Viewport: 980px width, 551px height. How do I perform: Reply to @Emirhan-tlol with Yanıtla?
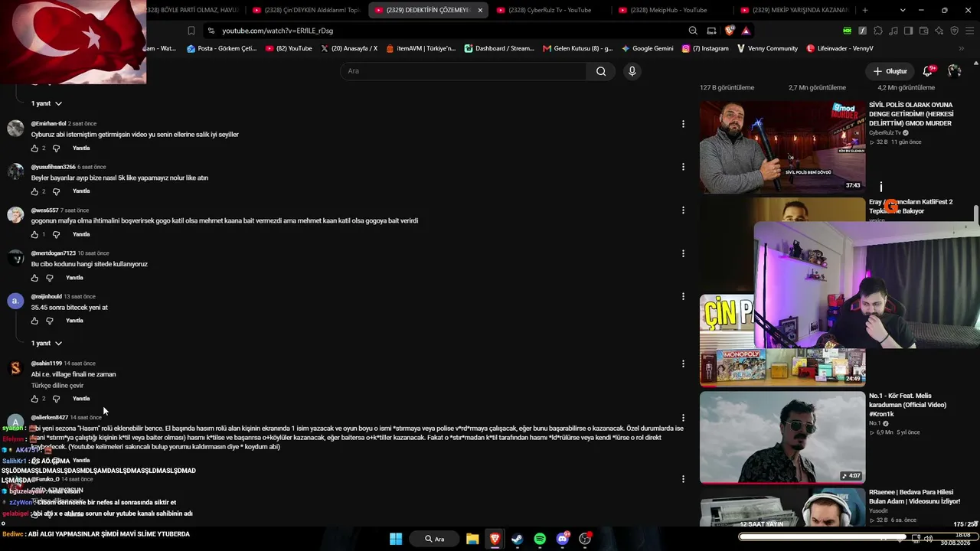81,148
